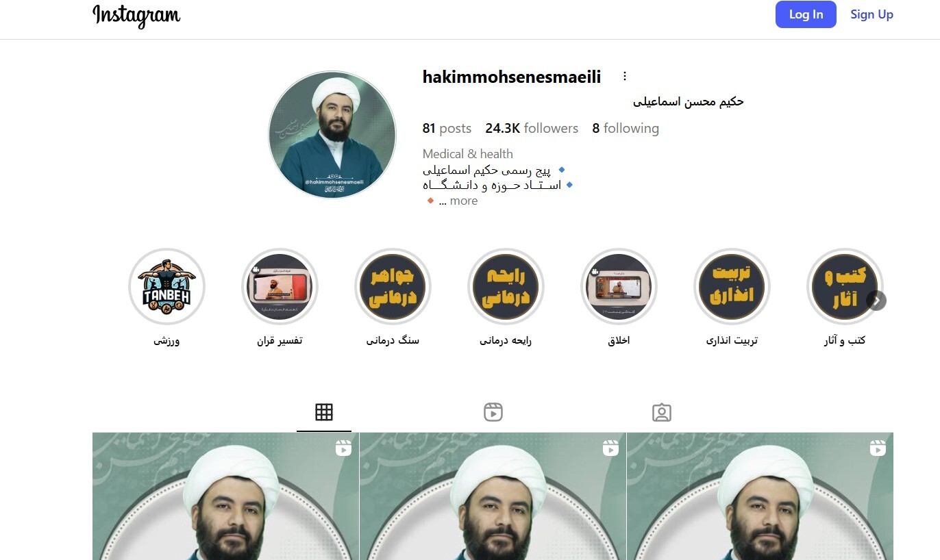
Task: Open the tagged photos tab icon
Action: pyautogui.click(x=661, y=412)
